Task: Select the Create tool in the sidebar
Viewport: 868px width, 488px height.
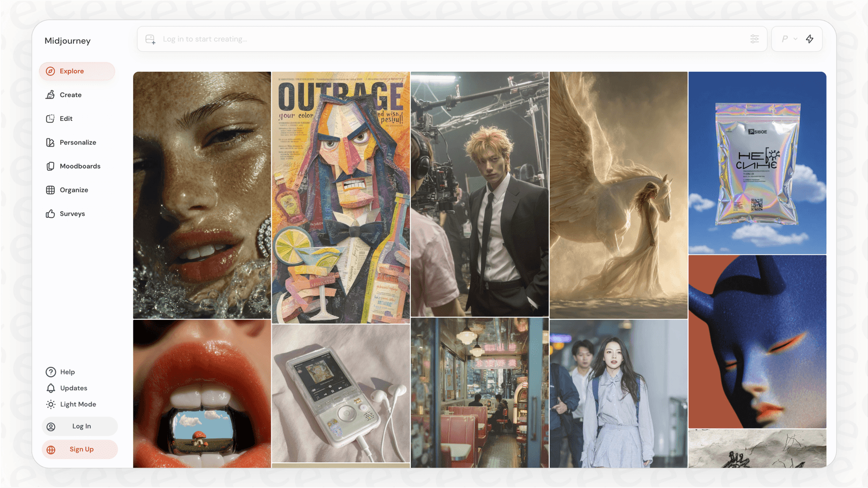Action: click(x=70, y=95)
